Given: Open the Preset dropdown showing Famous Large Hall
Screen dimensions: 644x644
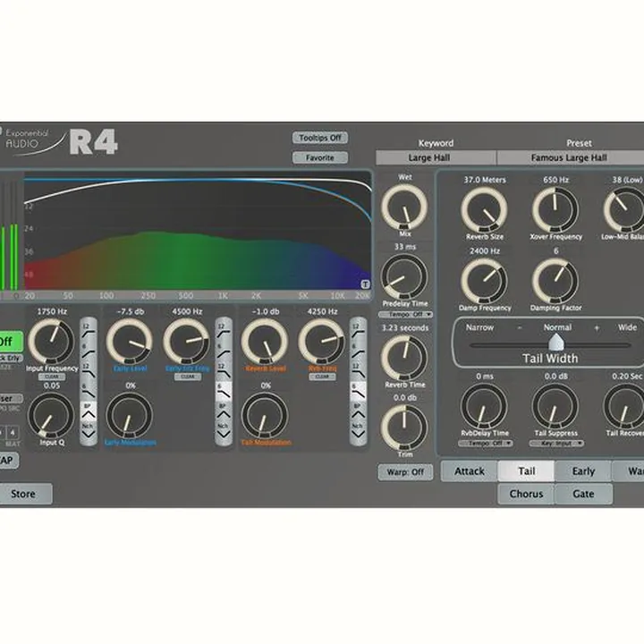Looking at the screenshot, I should point(571,157).
